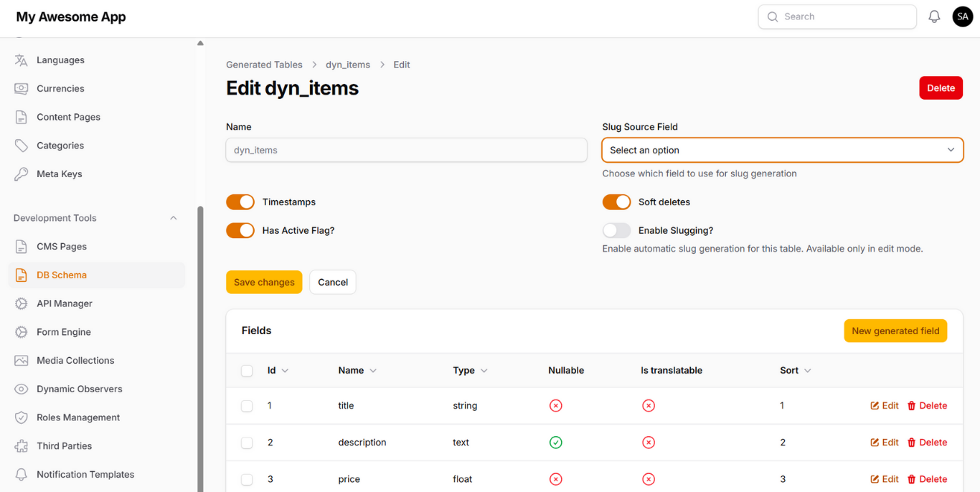The height and width of the screenshot is (492, 980).
Task: Click the Categories tag icon
Action: [22, 146]
